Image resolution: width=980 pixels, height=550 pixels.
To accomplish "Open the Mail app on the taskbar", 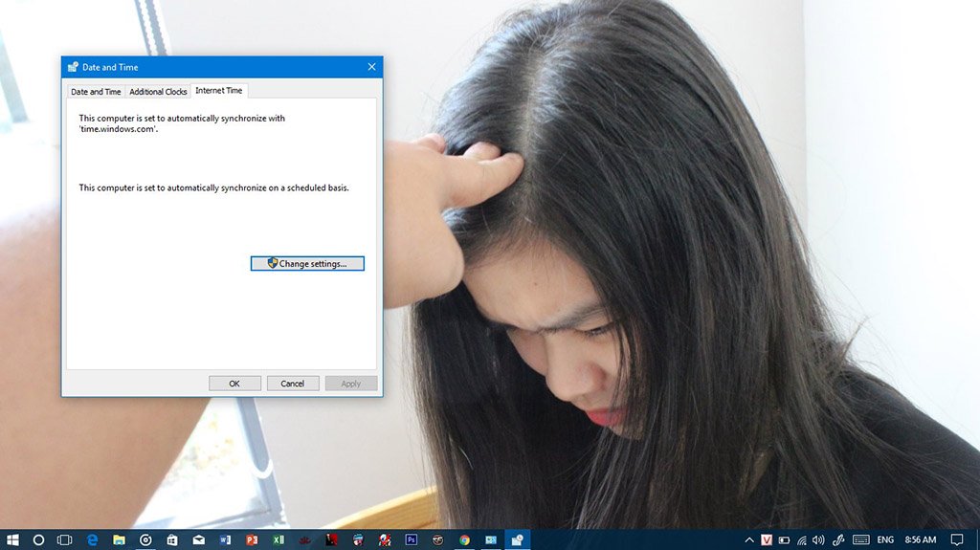I will (x=199, y=539).
